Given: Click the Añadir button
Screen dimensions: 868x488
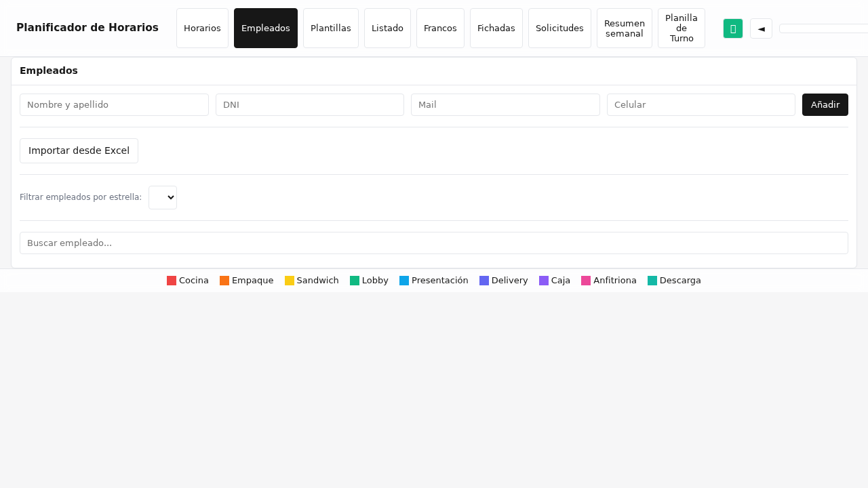Looking at the screenshot, I should [x=825, y=105].
